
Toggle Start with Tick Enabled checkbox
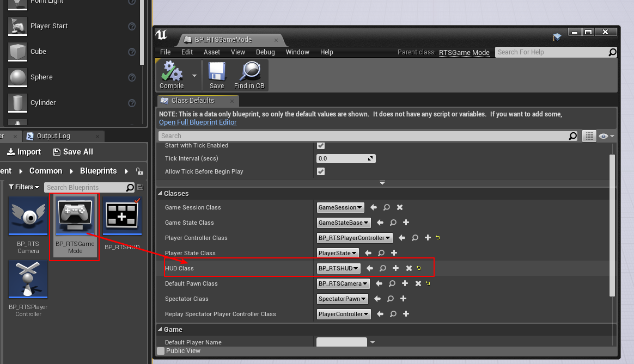[x=321, y=145]
